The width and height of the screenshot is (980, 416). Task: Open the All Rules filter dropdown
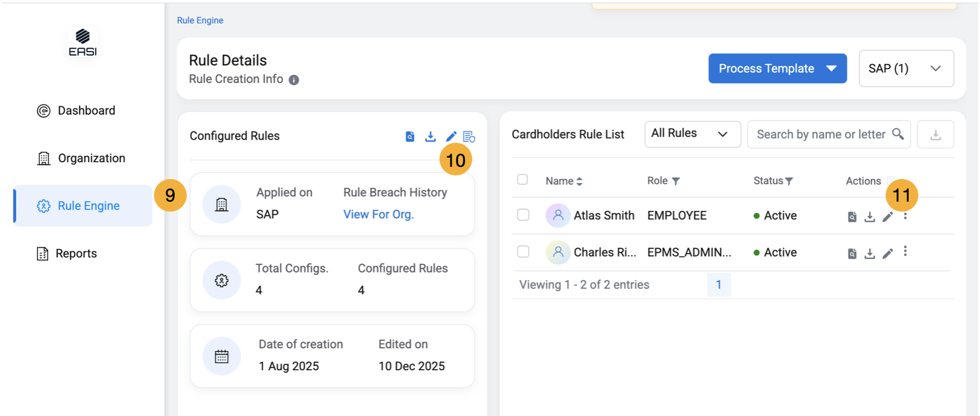coord(692,134)
